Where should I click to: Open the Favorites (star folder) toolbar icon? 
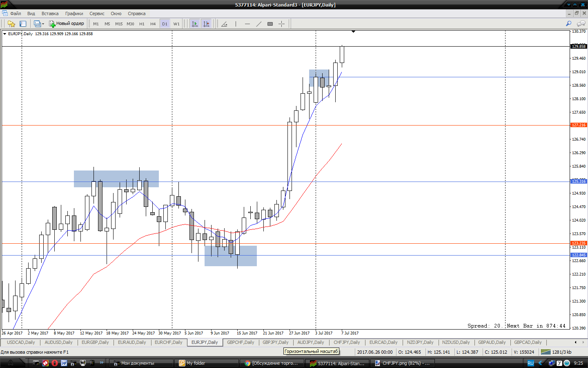(x=11, y=24)
